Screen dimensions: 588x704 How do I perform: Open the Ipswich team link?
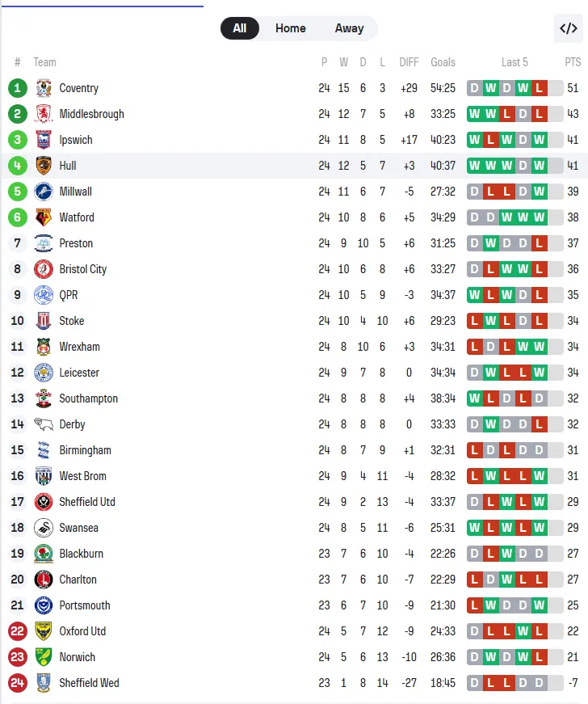pyautogui.click(x=76, y=140)
